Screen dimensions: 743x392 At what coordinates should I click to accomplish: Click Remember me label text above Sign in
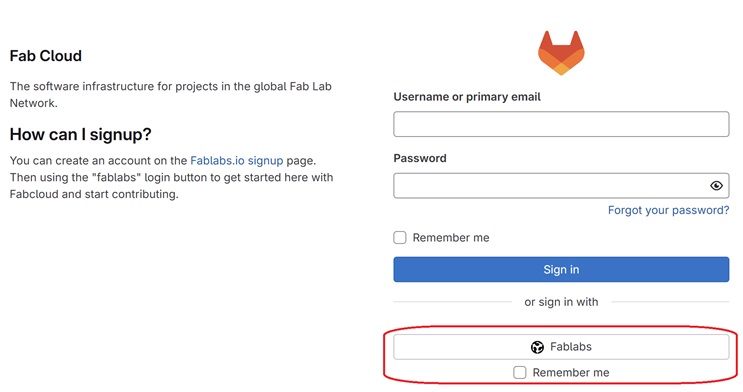[x=451, y=237]
